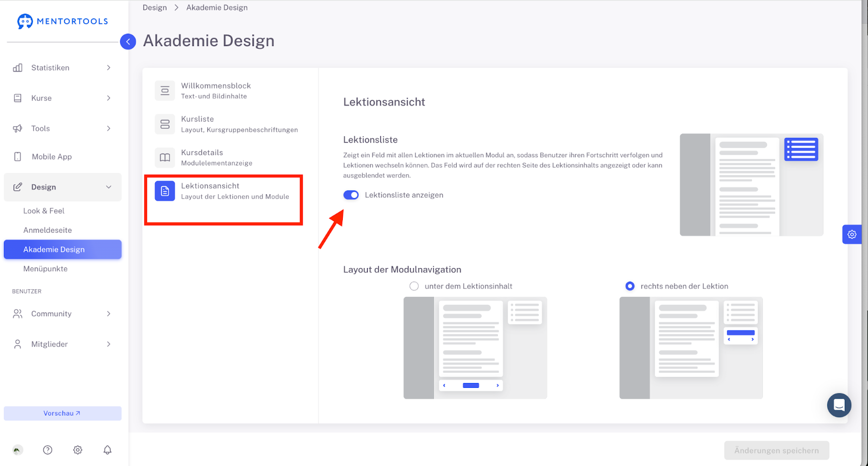Select 'rechts neben der Lektion' radio option
This screenshot has width=868, height=466.
[630, 286]
